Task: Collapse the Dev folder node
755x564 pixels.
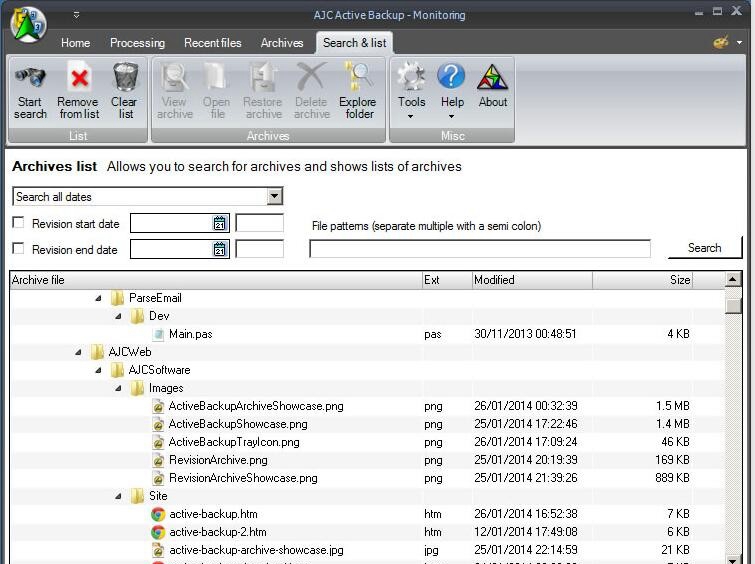Action: point(118,316)
